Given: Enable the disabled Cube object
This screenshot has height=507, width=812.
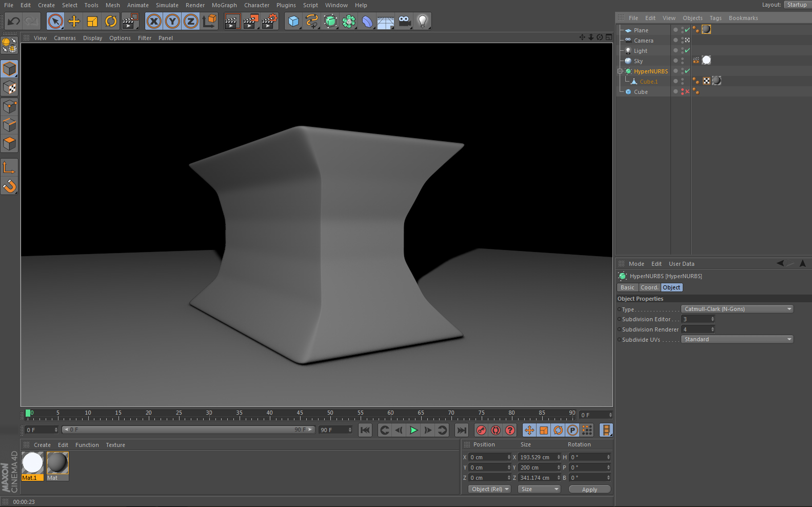Looking at the screenshot, I should (x=687, y=92).
